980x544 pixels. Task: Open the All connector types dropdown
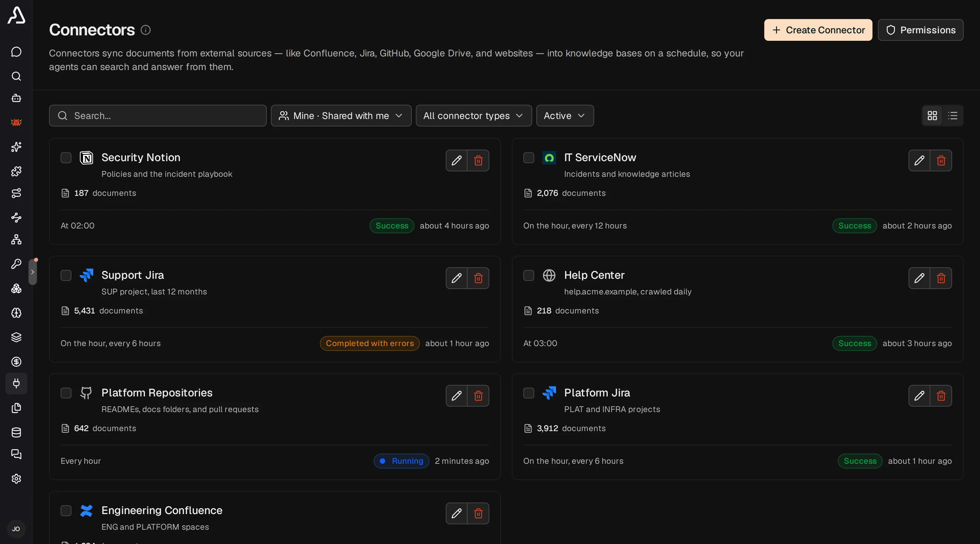click(474, 116)
